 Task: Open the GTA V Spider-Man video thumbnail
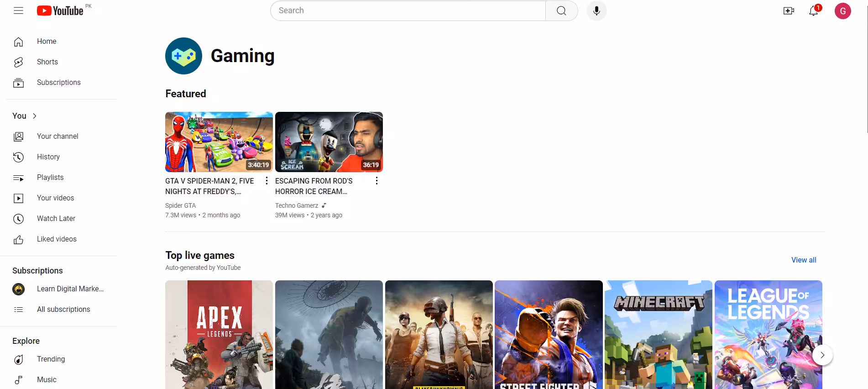pyautogui.click(x=219, y=142)
